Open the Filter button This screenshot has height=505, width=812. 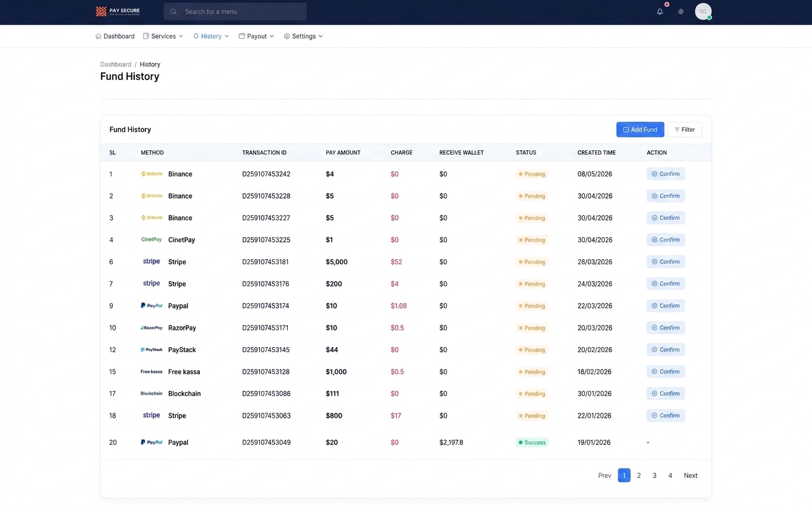(685, 129)
